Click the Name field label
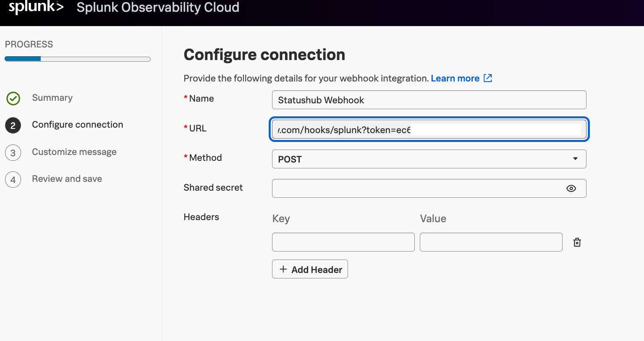Screen dimensions: 644x341 (202, 99)
